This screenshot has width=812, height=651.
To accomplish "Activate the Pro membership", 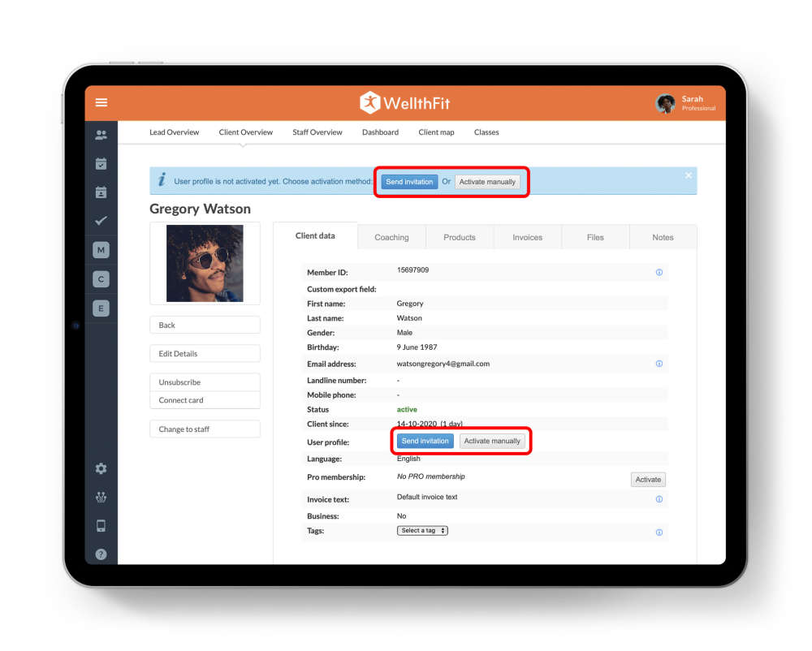I will click(648, 479).
